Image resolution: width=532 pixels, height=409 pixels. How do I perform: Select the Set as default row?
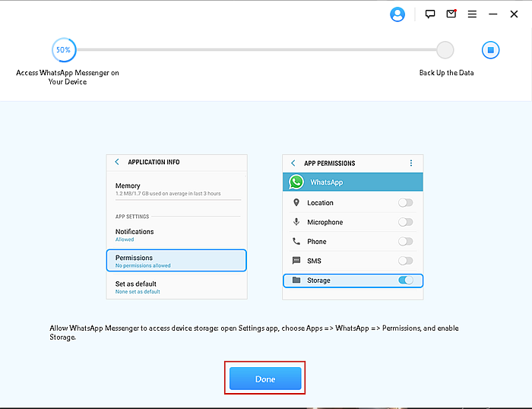176,287
